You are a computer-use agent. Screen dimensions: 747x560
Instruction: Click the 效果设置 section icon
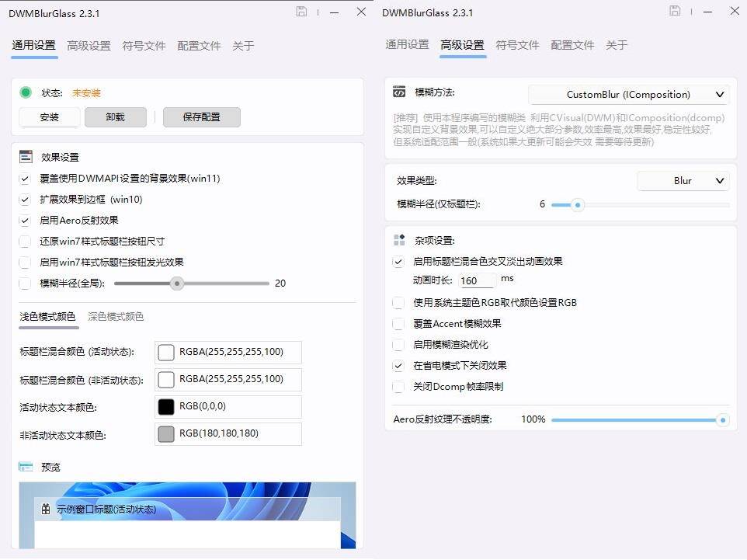tap(26, 157)
